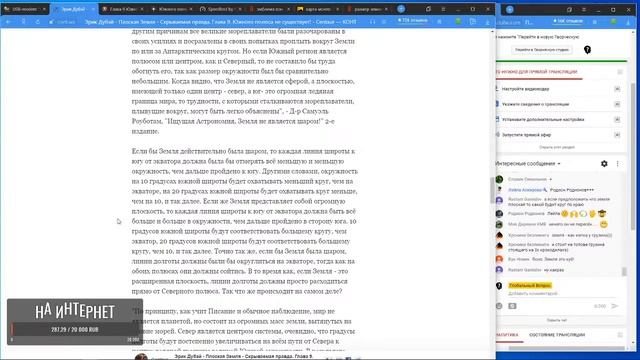Open the 'карта исчез' browser tab
The width and height of the screenshot is (640, 360).
coord(318,9)
